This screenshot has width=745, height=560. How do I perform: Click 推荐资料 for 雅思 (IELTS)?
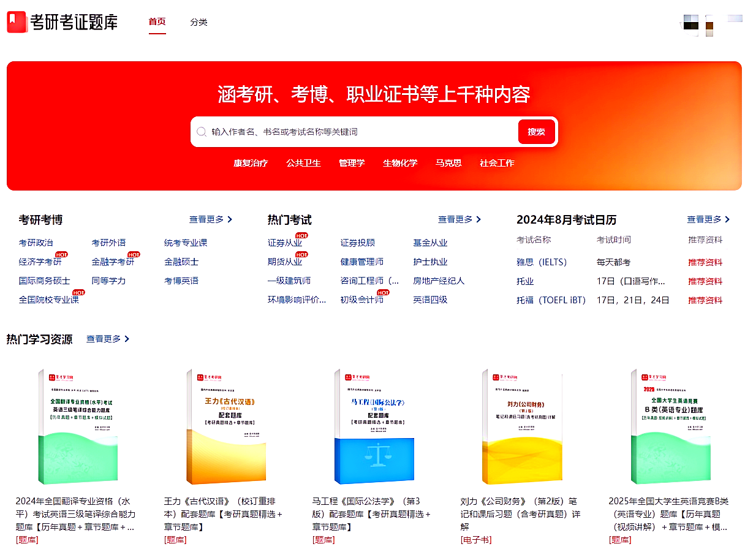[x=705, y=262]
